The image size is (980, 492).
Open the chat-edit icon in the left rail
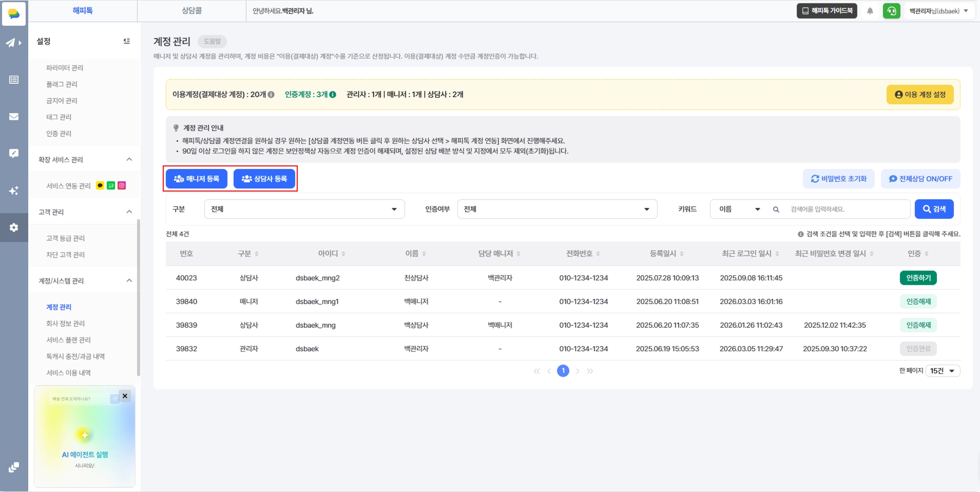[14, 153]
